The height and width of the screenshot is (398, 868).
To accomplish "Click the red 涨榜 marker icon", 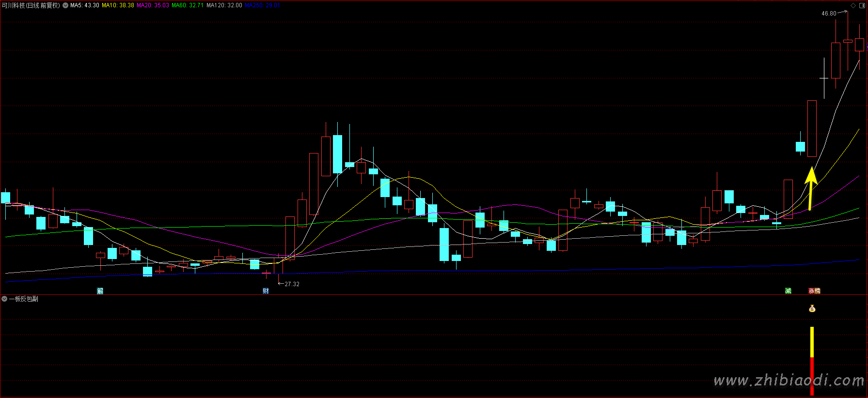I will (814, 291).
